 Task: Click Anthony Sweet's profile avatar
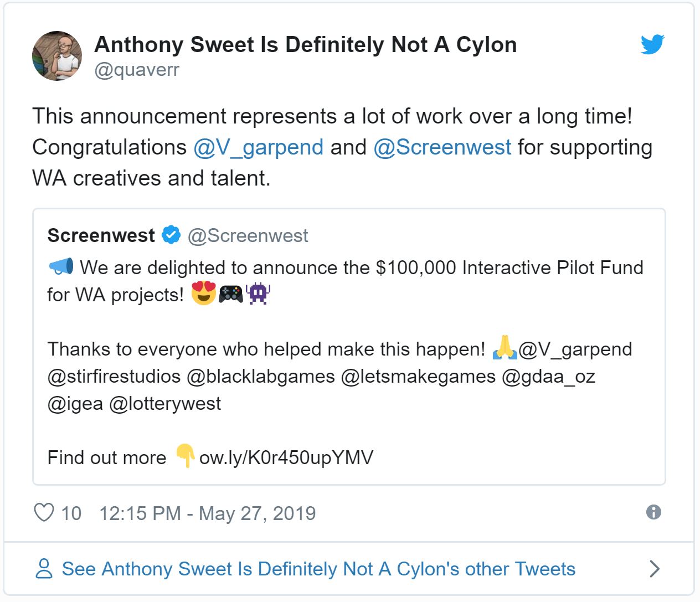[x=57, y=56]
